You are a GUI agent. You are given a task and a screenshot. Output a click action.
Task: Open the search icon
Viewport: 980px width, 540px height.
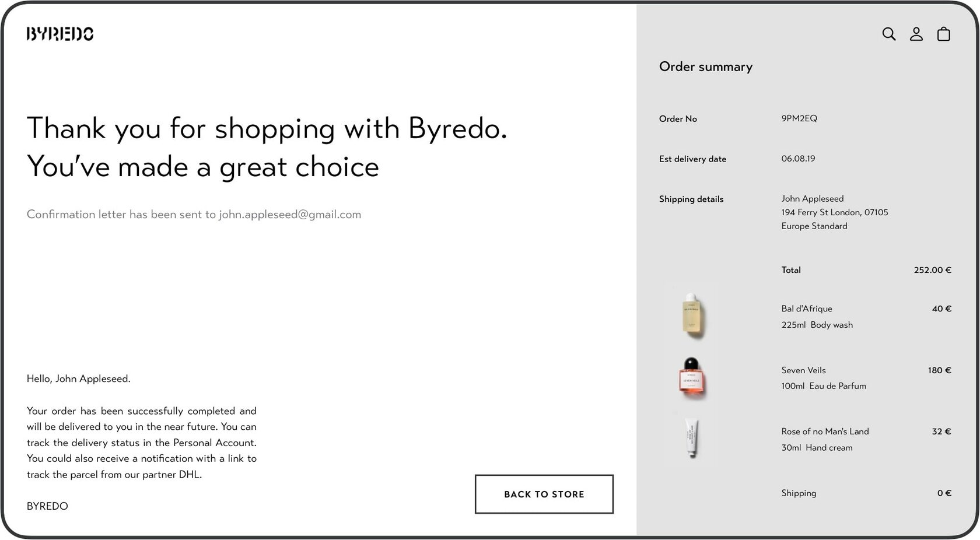[x=888, y=34]
